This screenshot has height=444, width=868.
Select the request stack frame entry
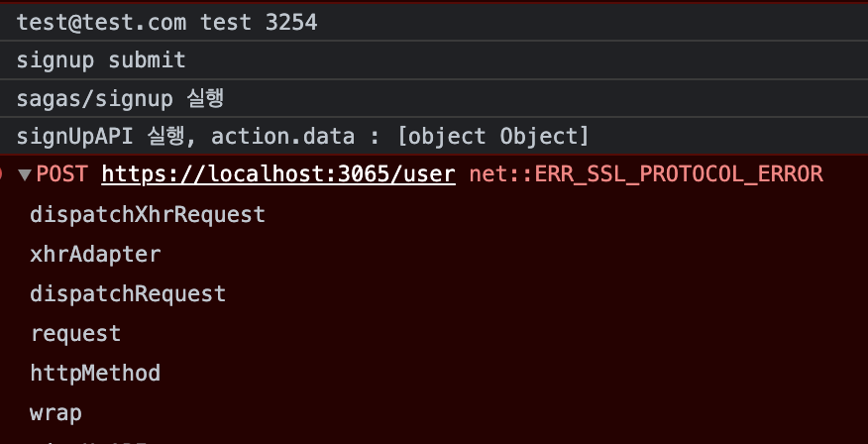(75, 333)
